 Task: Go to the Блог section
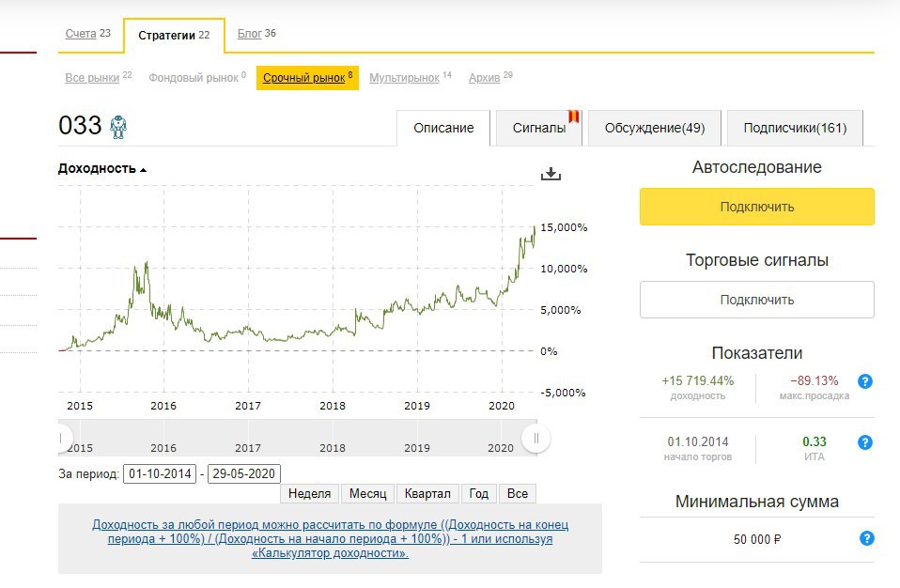249,34
